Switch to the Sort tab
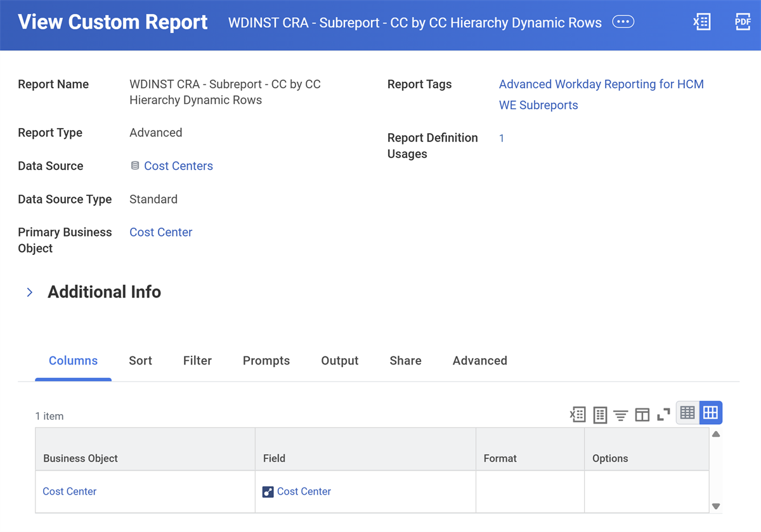This screenshot has height=532, width=761. (x=140, y=361)
